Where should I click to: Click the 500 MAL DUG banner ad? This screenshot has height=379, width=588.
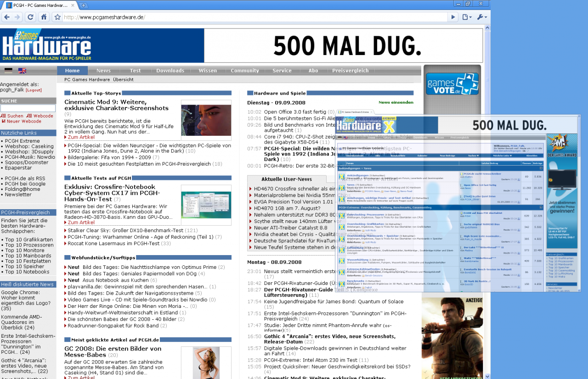point(344,45)
